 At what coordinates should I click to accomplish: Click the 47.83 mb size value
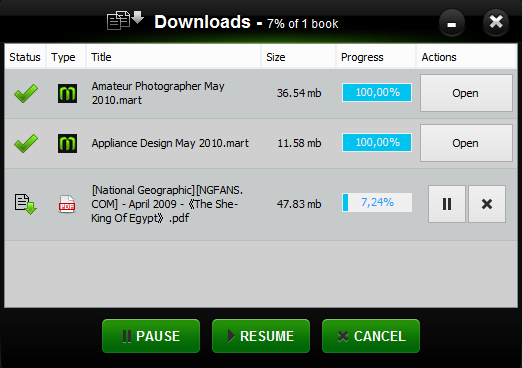coord(299,204)
